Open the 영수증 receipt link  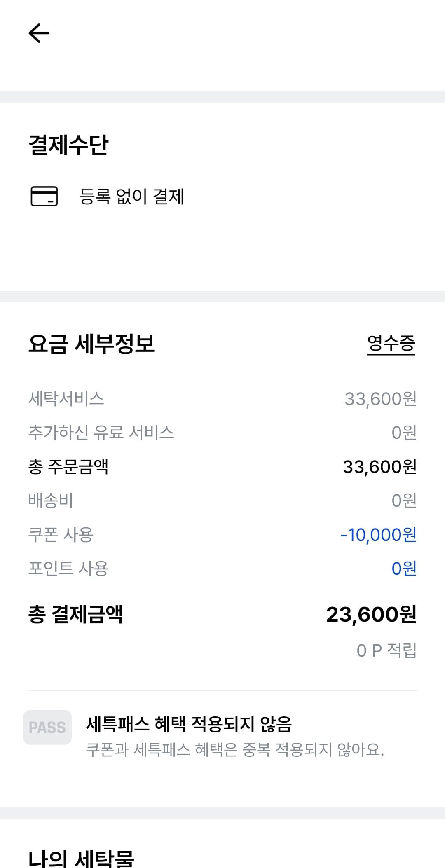coord(391,344)
